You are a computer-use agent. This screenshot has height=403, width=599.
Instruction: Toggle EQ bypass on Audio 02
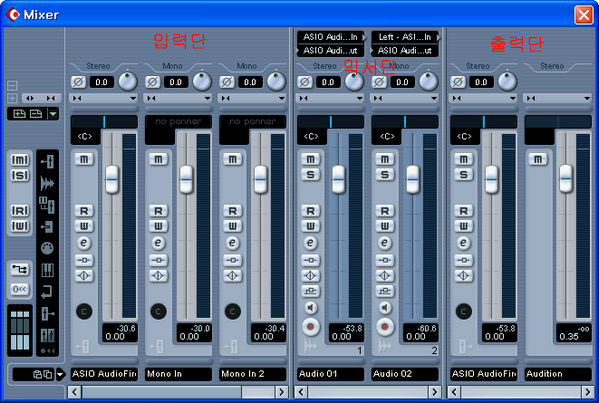point(385,275)
